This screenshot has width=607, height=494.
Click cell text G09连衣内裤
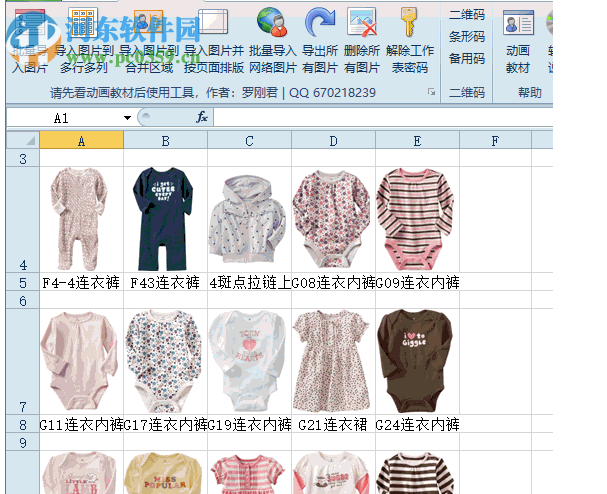tap(418, 283)
